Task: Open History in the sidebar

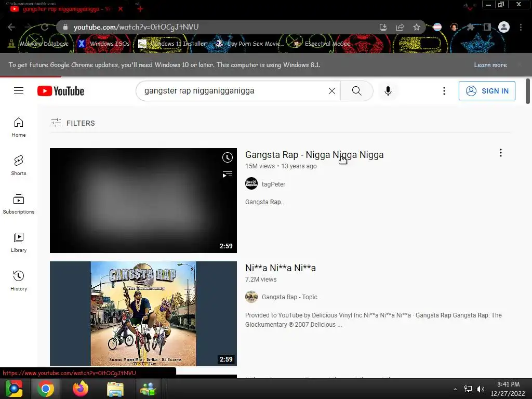Action: coord(19,281)
